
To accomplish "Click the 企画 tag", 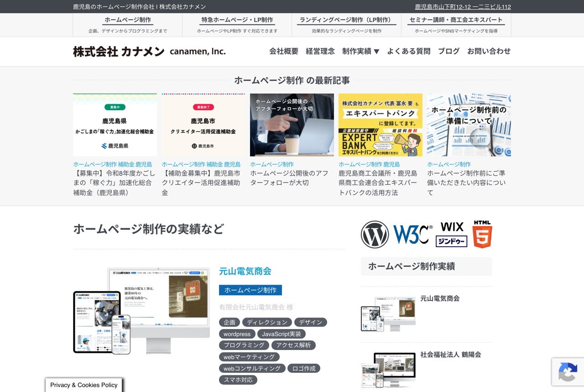I will (x=229, y=322).
